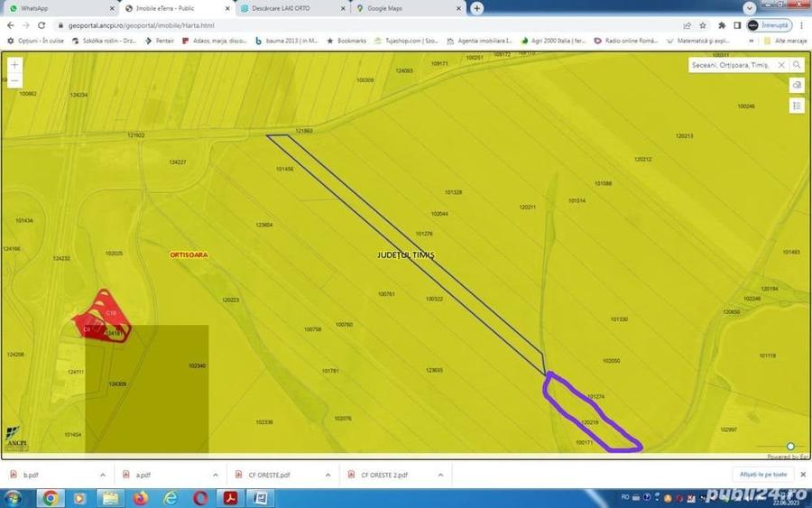
Task: Click the Seceani, Ortisoara search field
Action: (731, 65)
